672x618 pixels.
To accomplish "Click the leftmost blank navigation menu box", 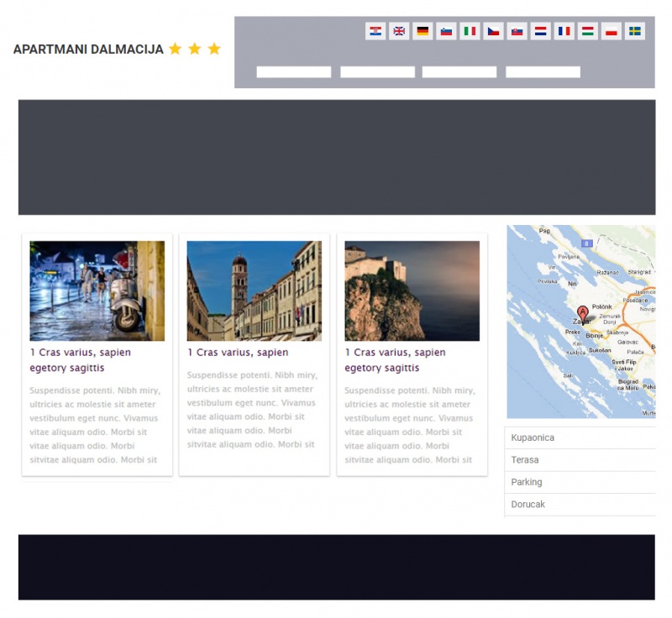I will 293,72.
